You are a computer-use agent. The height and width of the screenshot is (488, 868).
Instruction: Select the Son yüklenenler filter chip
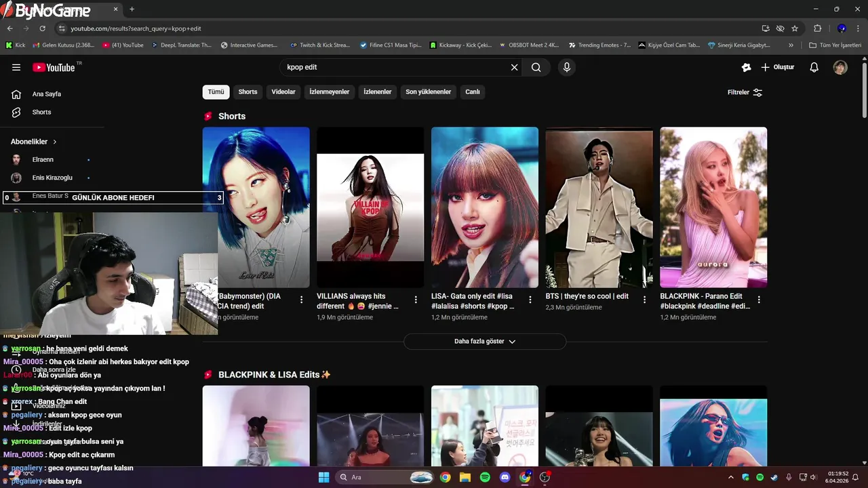click(429, 92)
